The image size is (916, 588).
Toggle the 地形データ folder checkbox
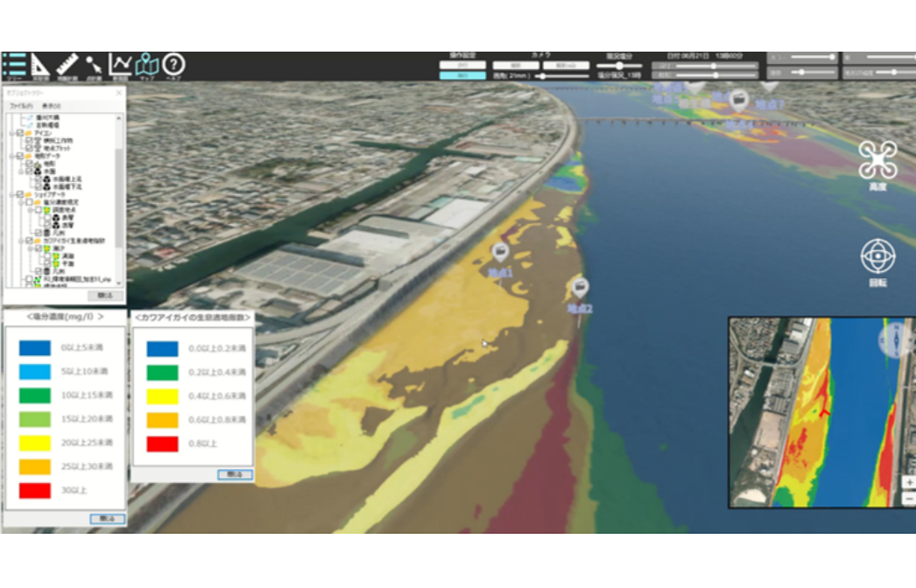19,157
